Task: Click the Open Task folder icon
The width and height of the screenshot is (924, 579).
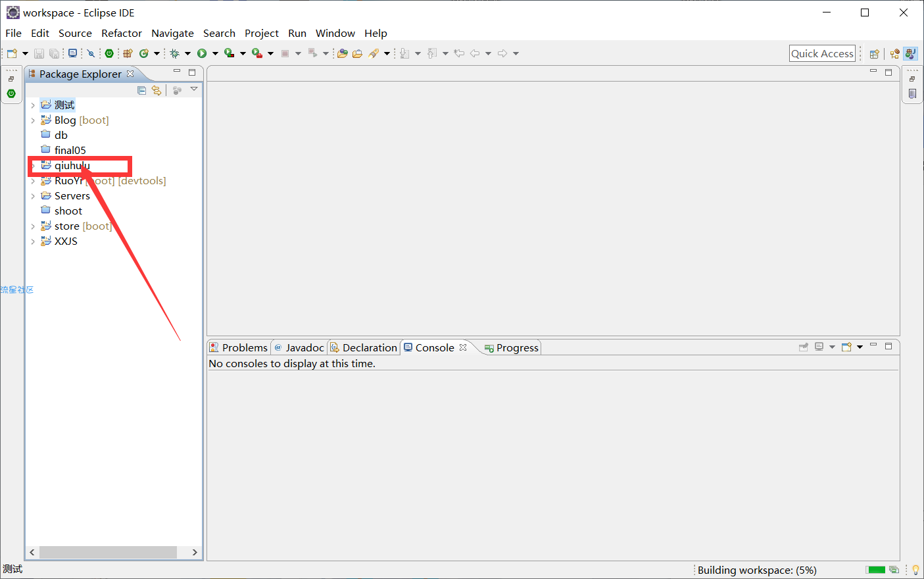Action: point(357,53)
